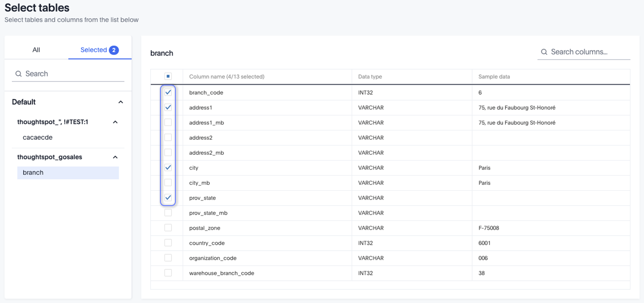Tick the warehouse_branch_code checkbox
The width and height of the screenshot is (644, 303).
point(168,273)
